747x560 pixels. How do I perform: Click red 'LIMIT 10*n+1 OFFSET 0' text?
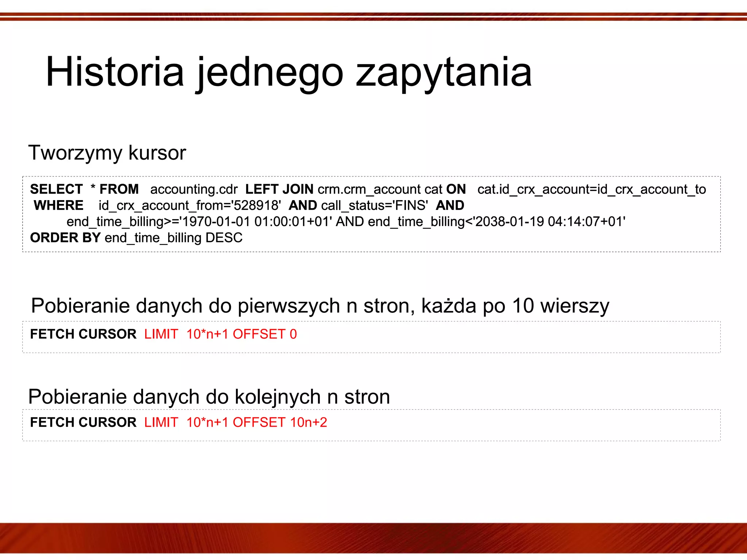(220, 334)
